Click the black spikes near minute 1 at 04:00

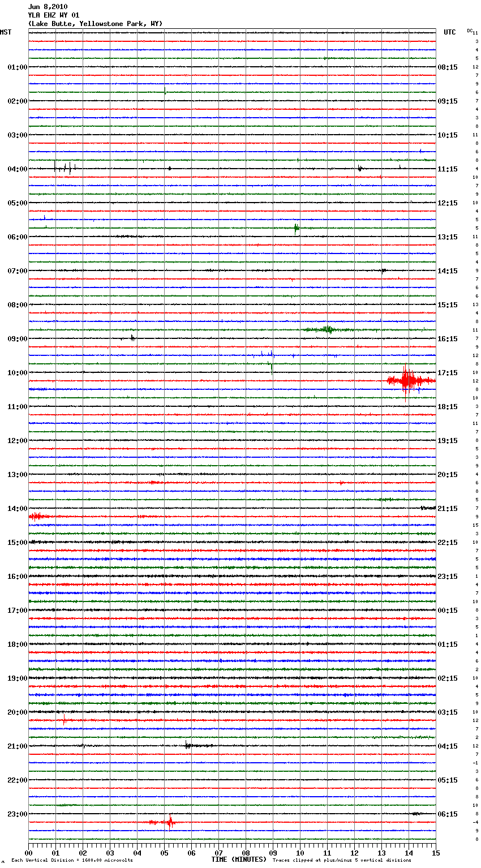pos(65,167)
